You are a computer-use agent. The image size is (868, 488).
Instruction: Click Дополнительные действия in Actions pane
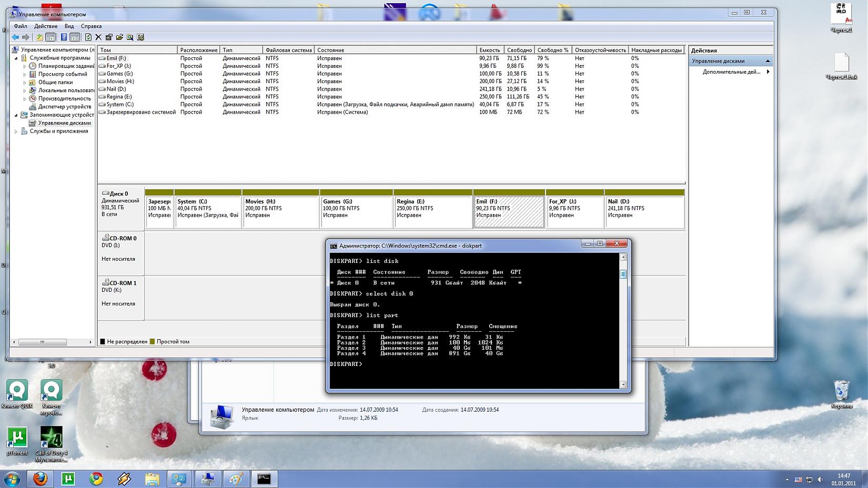(731, 72)
